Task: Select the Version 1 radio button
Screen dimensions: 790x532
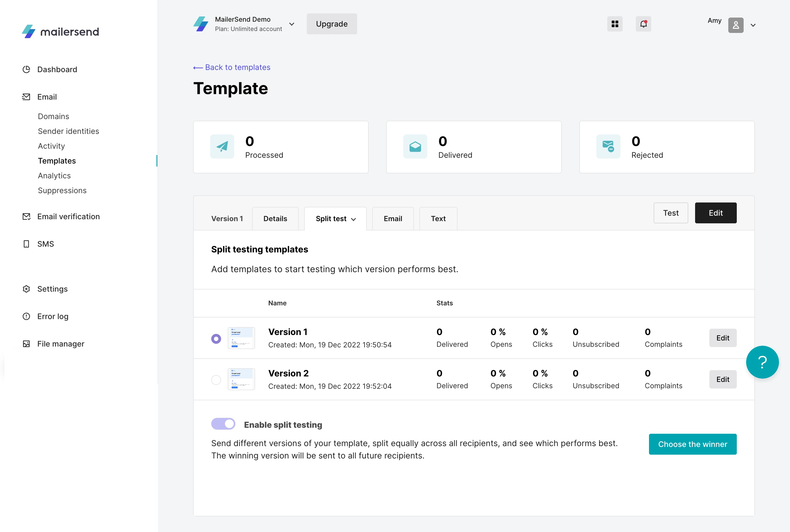Action: tap(216, 338)
